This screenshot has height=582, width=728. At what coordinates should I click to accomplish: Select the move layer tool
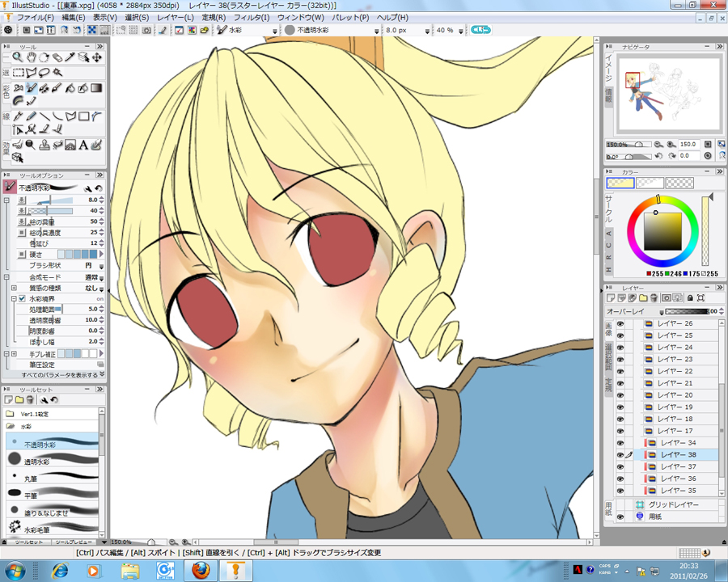[x=97, y=57]
